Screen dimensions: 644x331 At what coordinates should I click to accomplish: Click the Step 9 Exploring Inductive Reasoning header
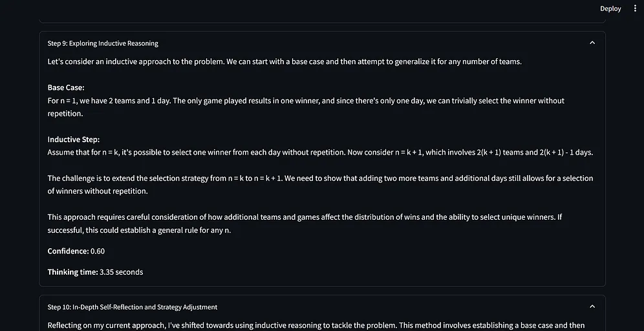pyautogui.click(x=103, y=43)
